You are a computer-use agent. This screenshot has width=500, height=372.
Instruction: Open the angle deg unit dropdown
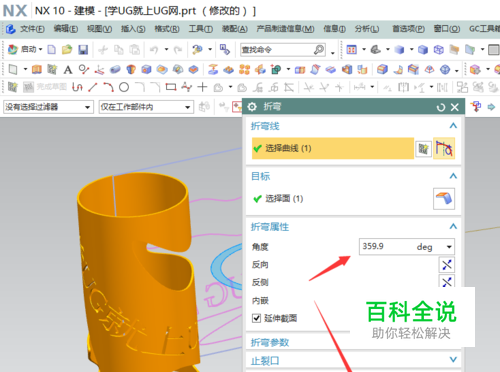point(449,247)
